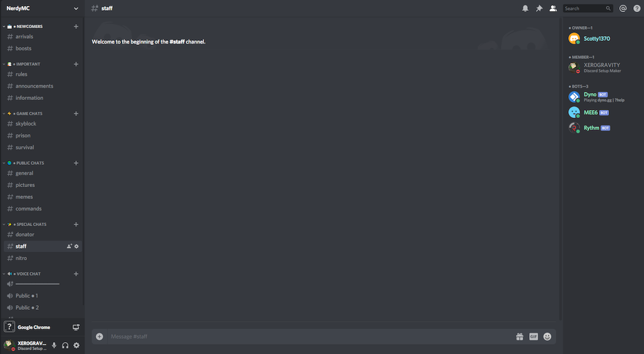
Task: Open the Nitro gift icon
Action: 519,337
